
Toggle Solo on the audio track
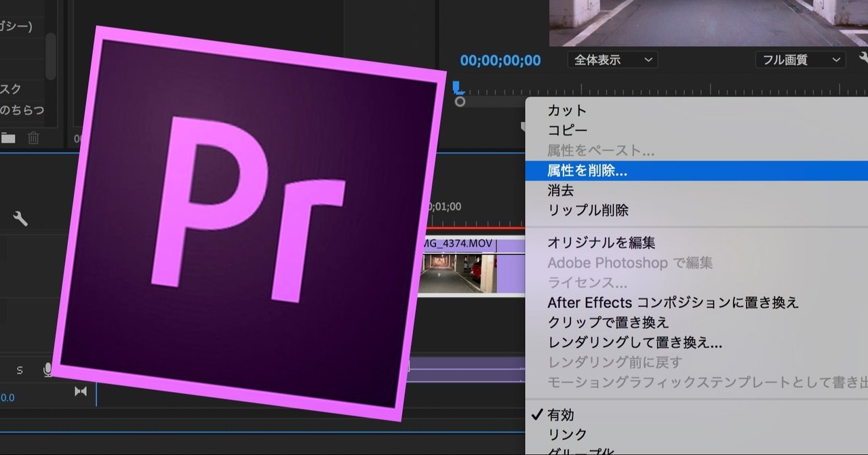pos(19,370)
